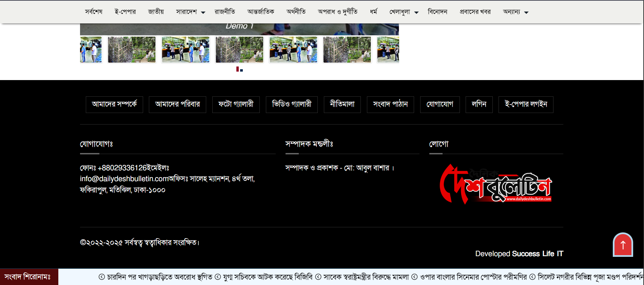Open the আন্তর্জাতিক section
Viewport: 644px width, 285px height.
click(260, 12)
